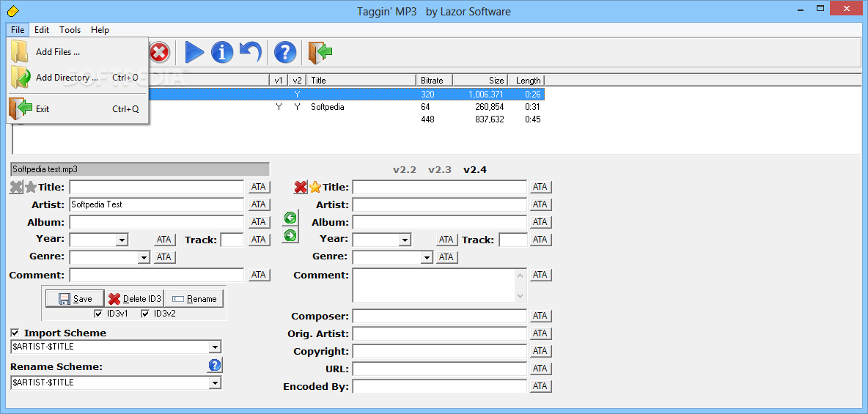Choose Add Directory... from the File menu
This screenshot has width=868, height=414.
(x=77, y=78)
